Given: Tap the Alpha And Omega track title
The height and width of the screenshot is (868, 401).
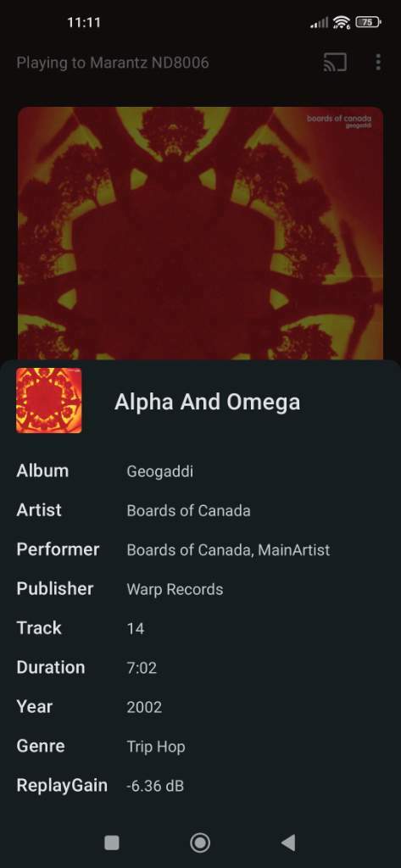Looking at the screenshot, I should tap(207, 402).
